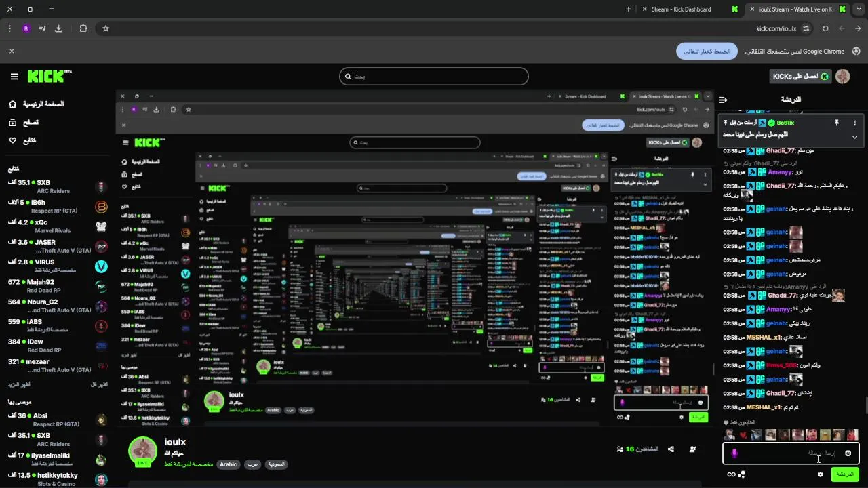The height and width of the screenshot is (488, 868).
Task: Open the Kick sidebar hamburger menu
Action: tap(14, 77)
